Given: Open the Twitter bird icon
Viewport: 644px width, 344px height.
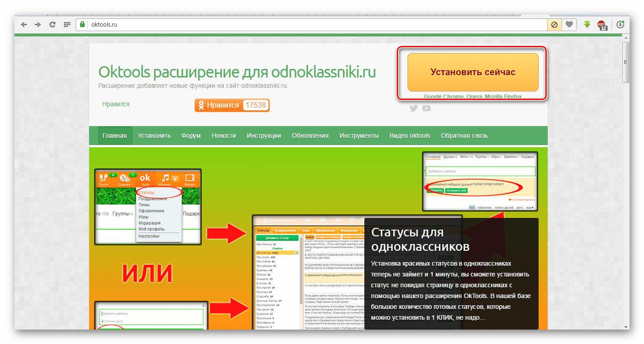Looking at the screenshot, I should click(x=413, y=108).
